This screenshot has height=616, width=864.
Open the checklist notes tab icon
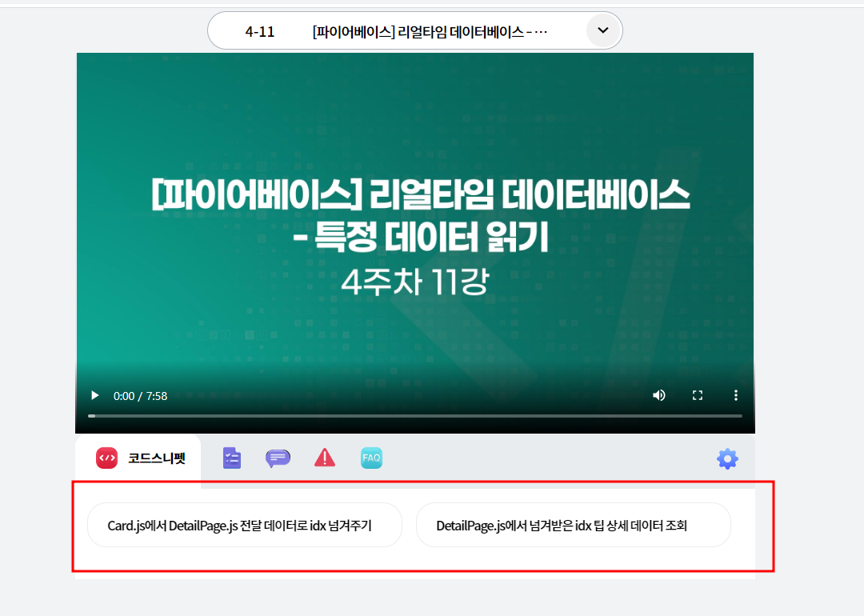click(x=232, y=458)
